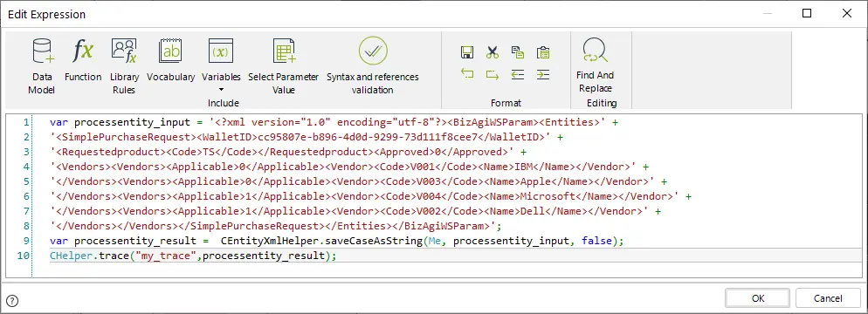Cancel the Edit Expression dialog
This screenshot has height=314, width=868.
coord(828,298)
